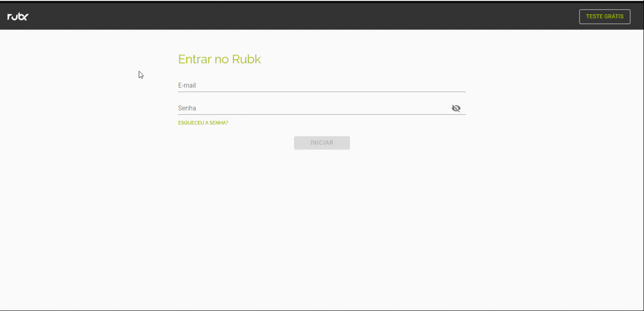Click the Rubk logo in header
Screen dimensions: 644x311
(x=18, y=17)
